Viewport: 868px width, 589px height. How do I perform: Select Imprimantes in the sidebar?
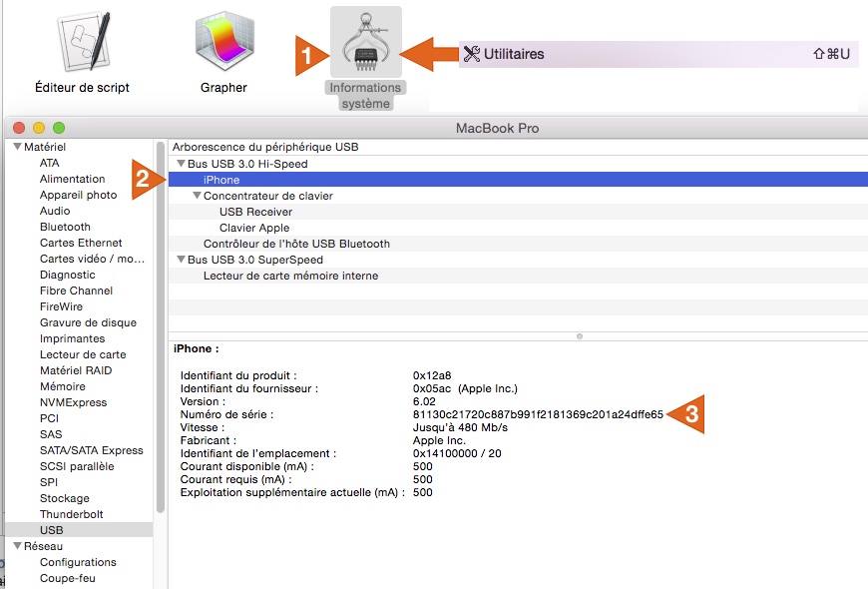[x=72, y=338]
